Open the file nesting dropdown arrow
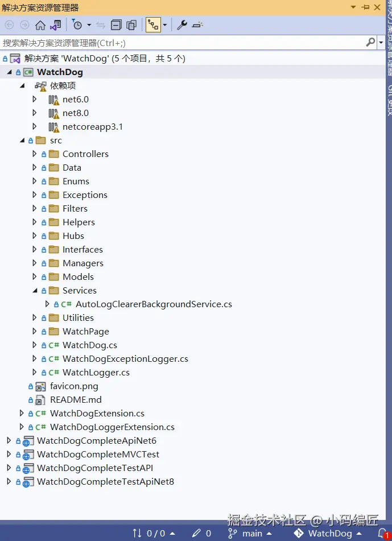392x541 pixels. (x=164, y=25)
